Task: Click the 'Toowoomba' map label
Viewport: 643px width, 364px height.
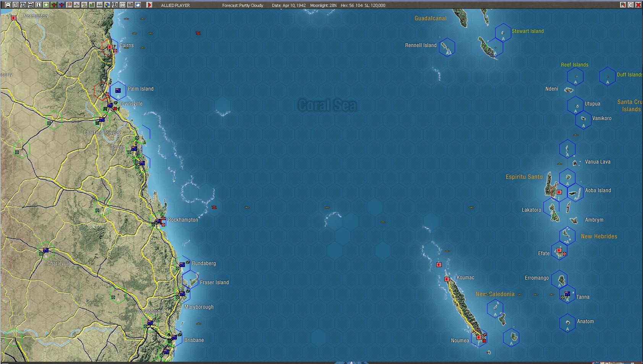Action: pos(150,312)
